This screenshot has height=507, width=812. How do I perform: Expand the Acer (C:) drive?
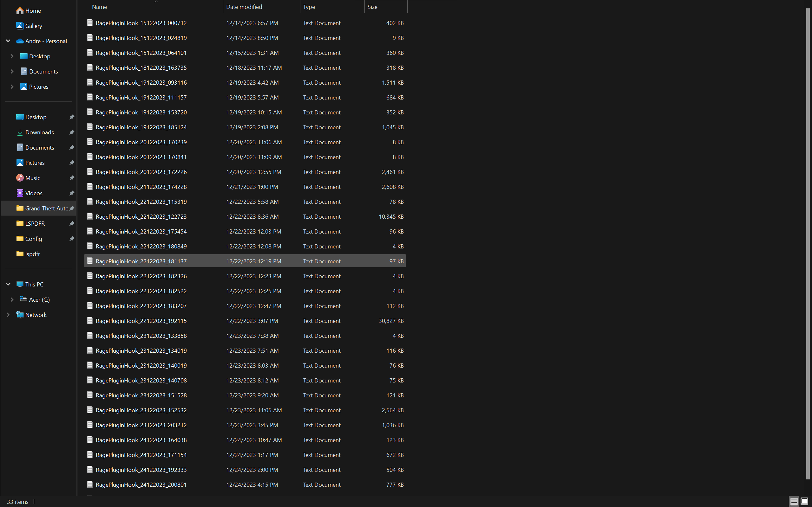click(12, 300)
